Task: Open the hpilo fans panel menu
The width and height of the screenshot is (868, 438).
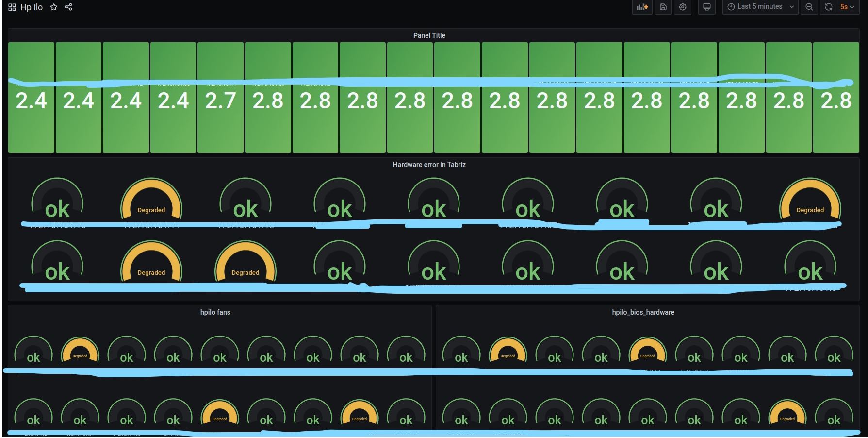Action: pos(215,312)
